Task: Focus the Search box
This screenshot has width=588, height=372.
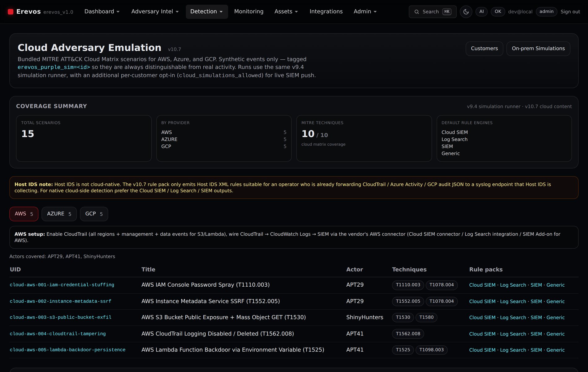Action: pos(432,12)
